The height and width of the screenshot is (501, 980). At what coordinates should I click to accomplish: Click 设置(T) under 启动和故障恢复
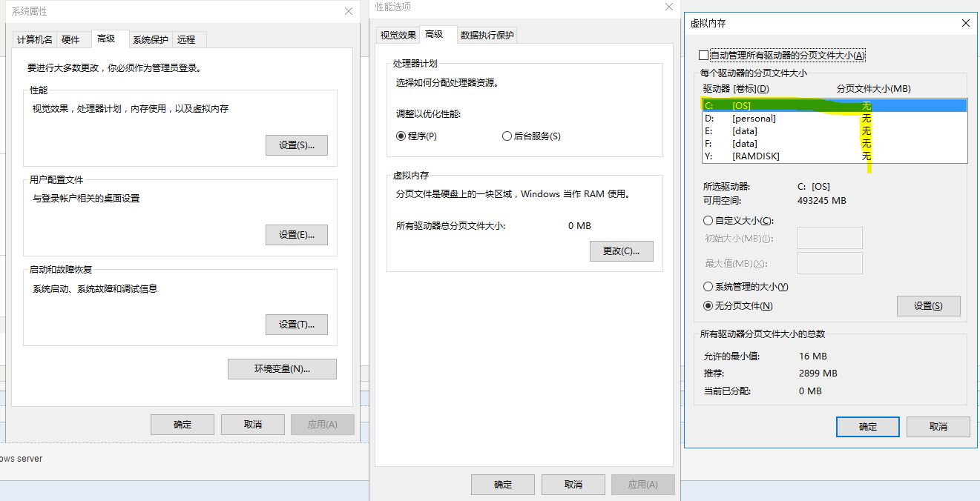tap(297, 324)
